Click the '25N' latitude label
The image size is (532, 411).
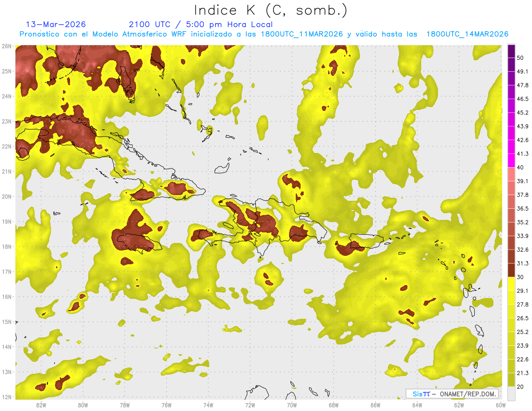pyautogui.click(x=7, y=71)
